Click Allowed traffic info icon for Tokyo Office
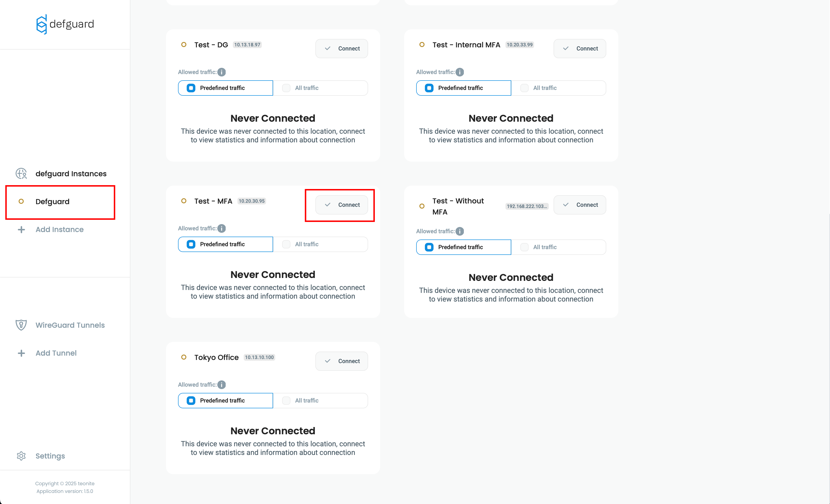Viewport: 830px width, 504px height. pos(222,384)
